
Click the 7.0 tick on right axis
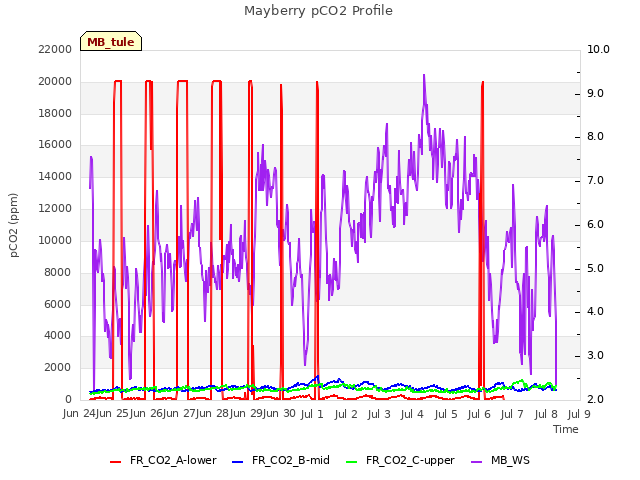pyautogui.click(x=596, y=180)
